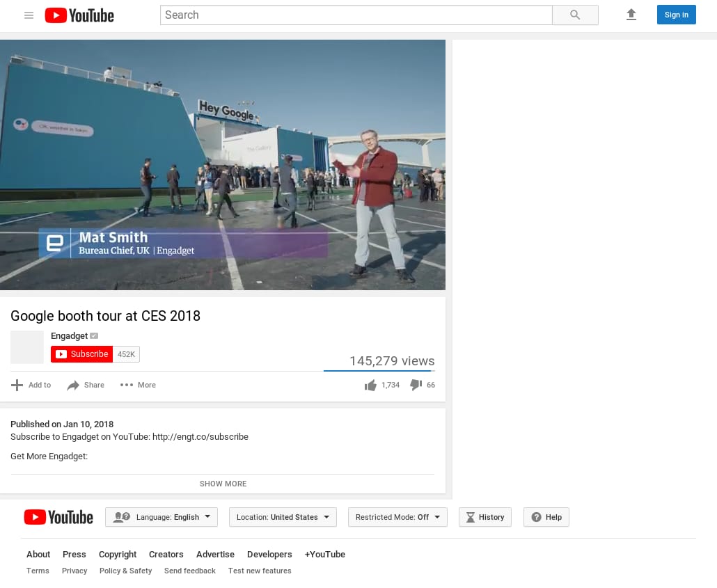Click the footer YouTube logo
The height and width of the screenshot is (588, 717).
coord(58,517)
